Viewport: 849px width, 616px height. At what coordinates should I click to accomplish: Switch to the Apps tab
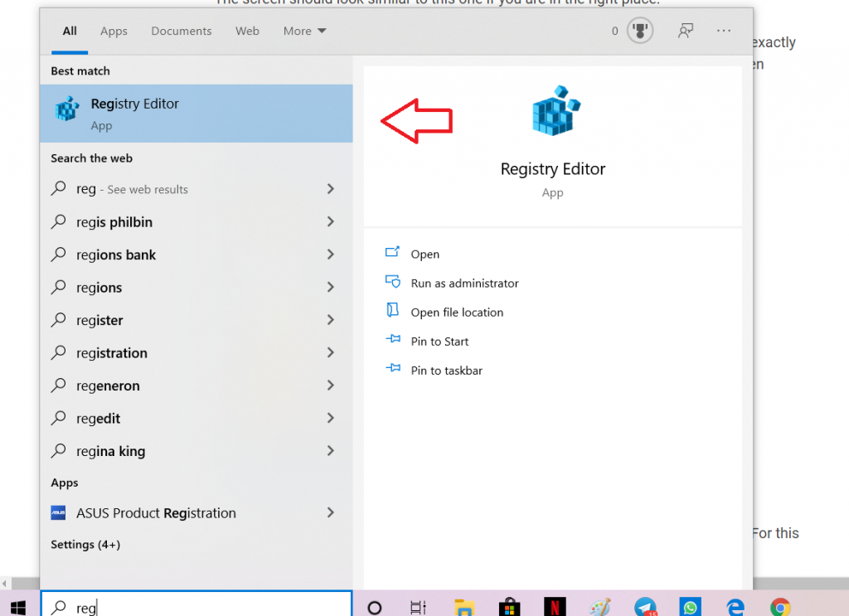point(114,31)
